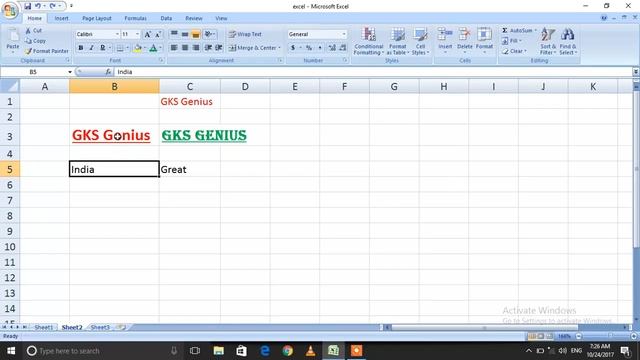Open Format as Table gallery
This screenshot has height=360, width=640.
[398, 41]
